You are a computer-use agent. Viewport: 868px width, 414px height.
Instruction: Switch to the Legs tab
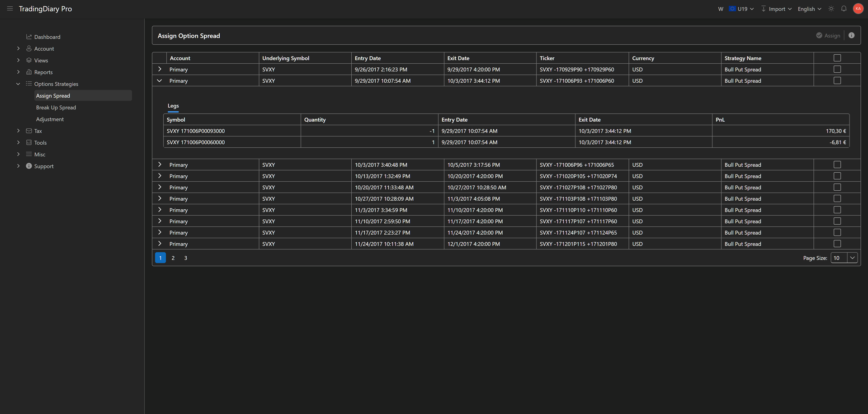173,106
